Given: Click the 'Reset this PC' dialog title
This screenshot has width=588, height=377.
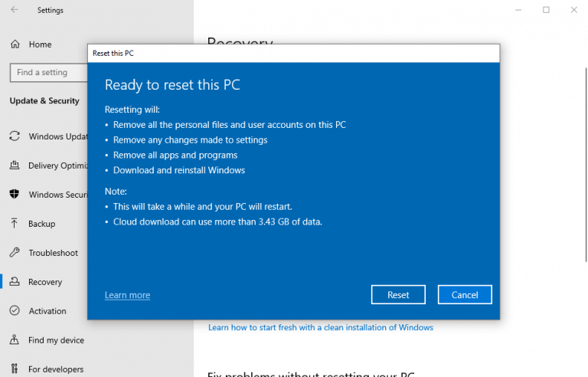Looking at the screenshot, I should tap(113, 54).
